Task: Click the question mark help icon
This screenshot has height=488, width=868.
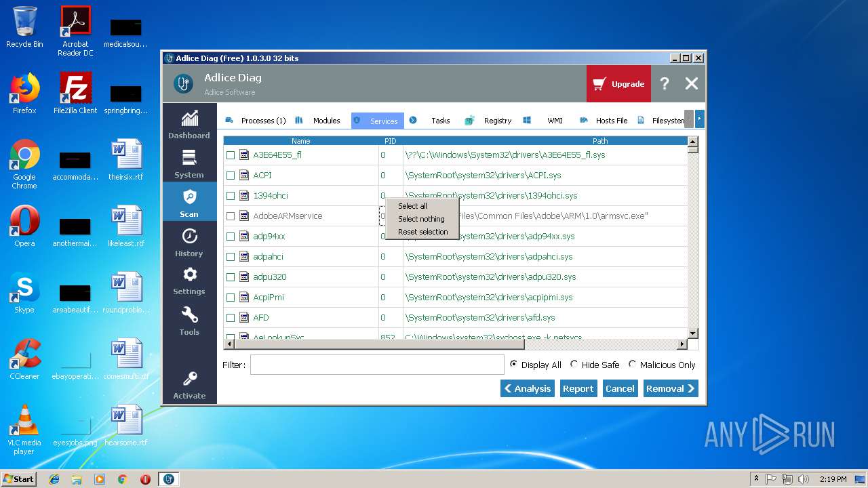Action: (x=665, y=83)
